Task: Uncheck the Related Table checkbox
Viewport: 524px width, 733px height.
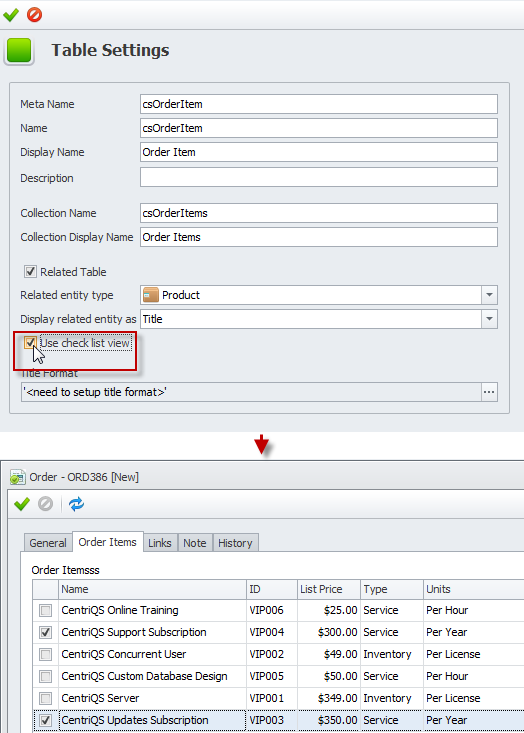Action: point(30,272)
